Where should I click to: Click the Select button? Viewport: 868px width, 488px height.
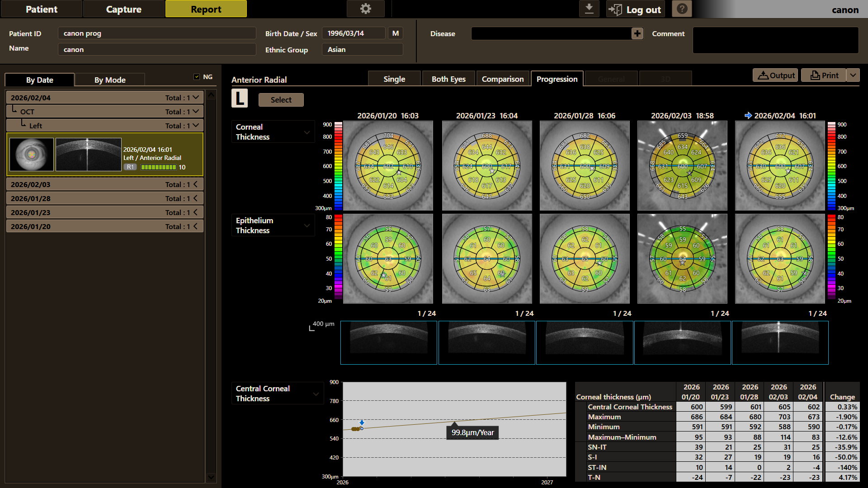281,100
